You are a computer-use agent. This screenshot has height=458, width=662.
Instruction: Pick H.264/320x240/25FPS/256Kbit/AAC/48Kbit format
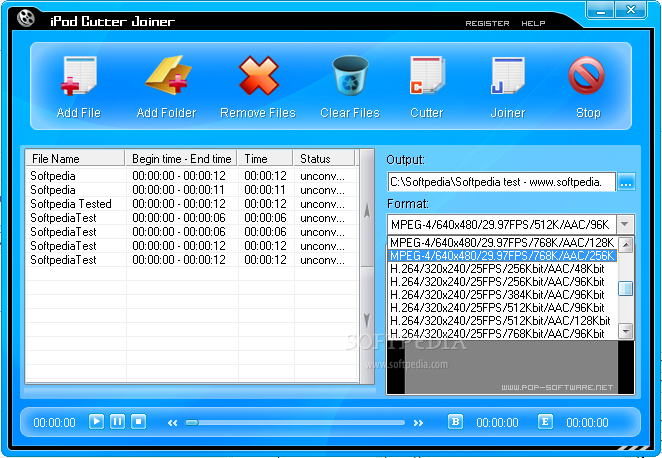[x=502, y=269]
